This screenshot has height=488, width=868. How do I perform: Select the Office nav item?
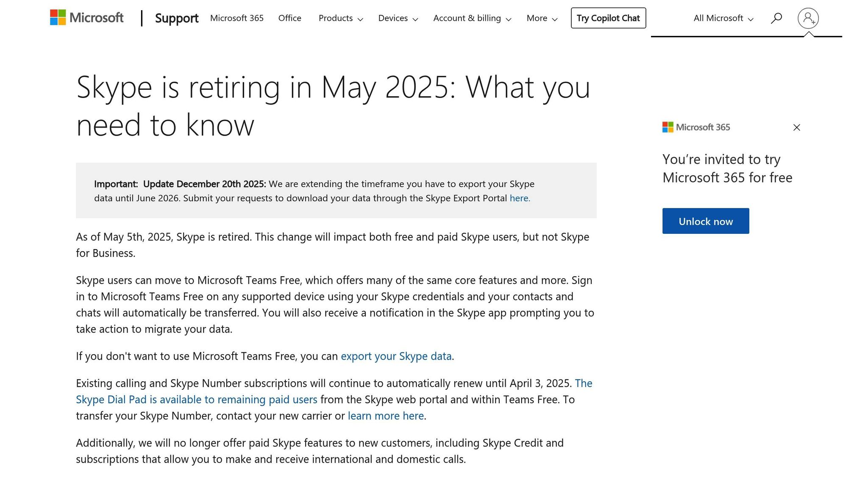(x=289, y=18)
